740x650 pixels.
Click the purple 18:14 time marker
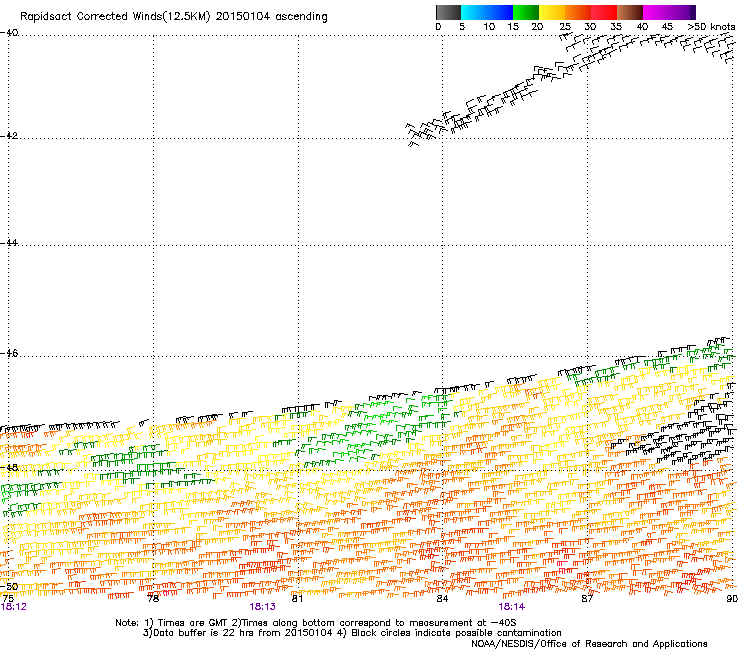click(512, 607)
